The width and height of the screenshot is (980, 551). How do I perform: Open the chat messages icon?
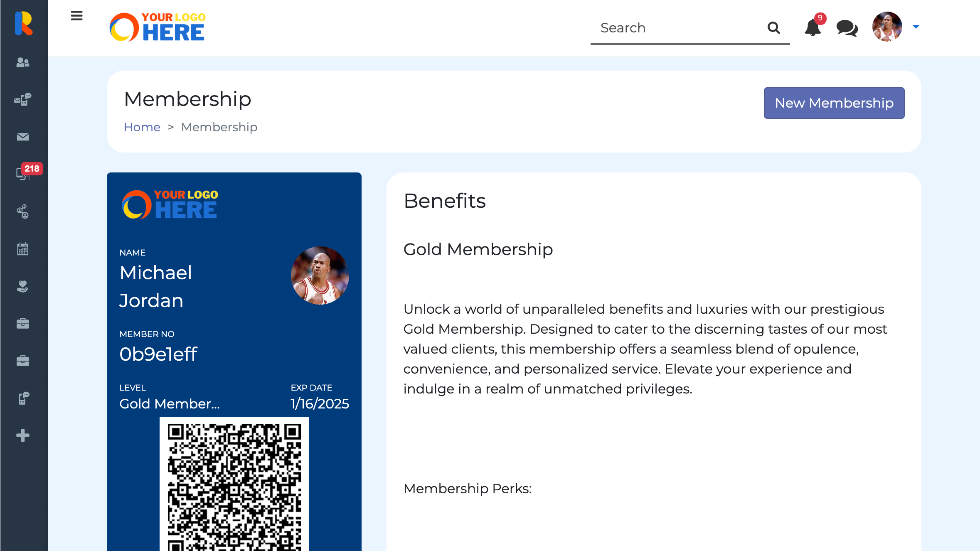847,28
